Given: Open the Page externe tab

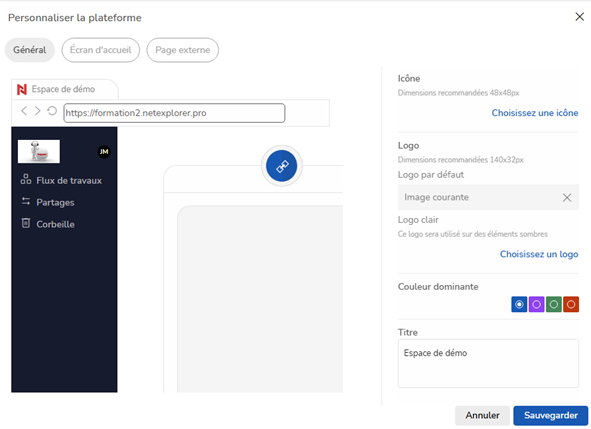Looking at the screenshot, I should (x=182, y=50).
